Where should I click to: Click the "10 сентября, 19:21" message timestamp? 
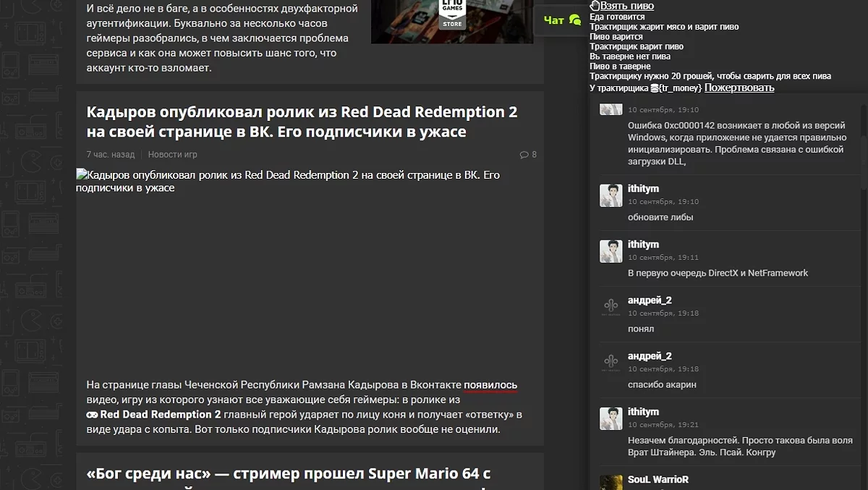point(663,425)
